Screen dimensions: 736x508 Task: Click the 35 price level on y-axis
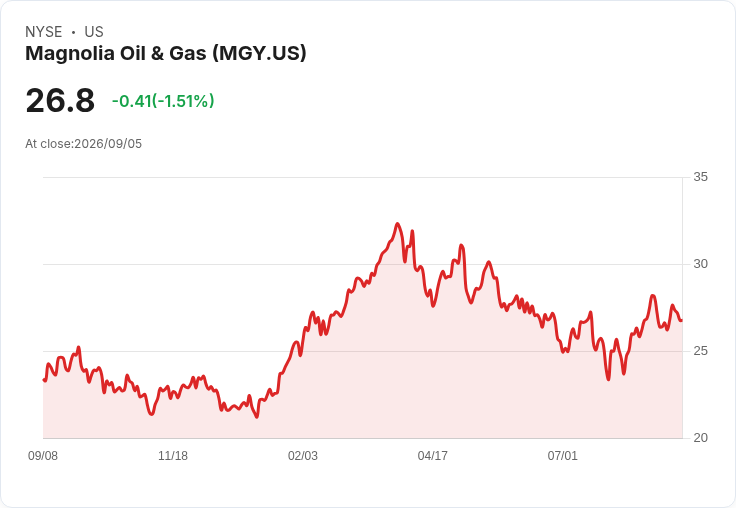(x=700, y=177)
